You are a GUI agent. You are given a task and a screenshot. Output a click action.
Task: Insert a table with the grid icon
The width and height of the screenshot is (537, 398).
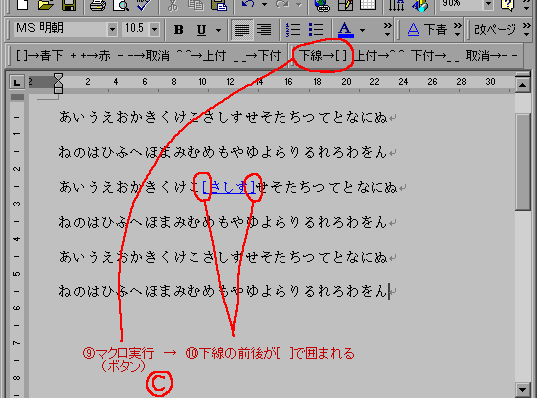coord(368,5)
